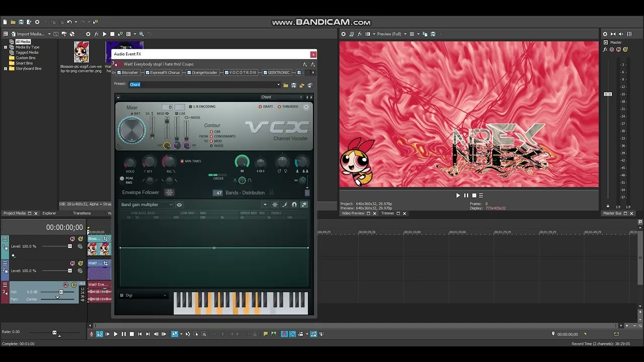Screen dimensions: 644x362
Task: Switch to the Trimmer tab
Action: 387,213
